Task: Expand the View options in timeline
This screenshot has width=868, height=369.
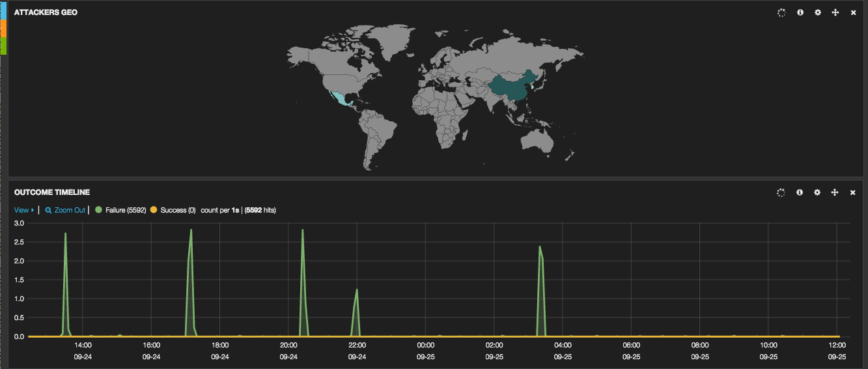Action: coord(23,210)
